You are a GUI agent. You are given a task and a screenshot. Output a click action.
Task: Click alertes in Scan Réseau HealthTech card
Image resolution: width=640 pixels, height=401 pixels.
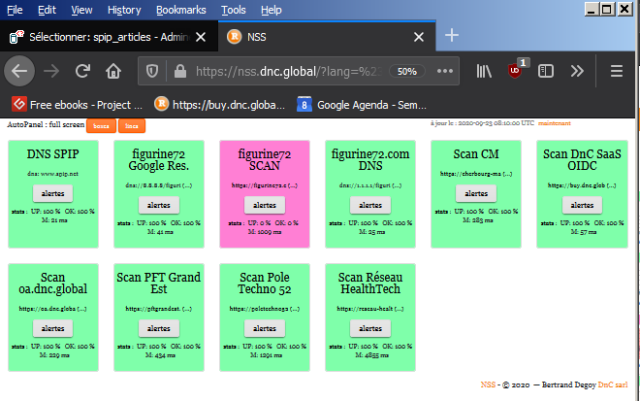370,329
